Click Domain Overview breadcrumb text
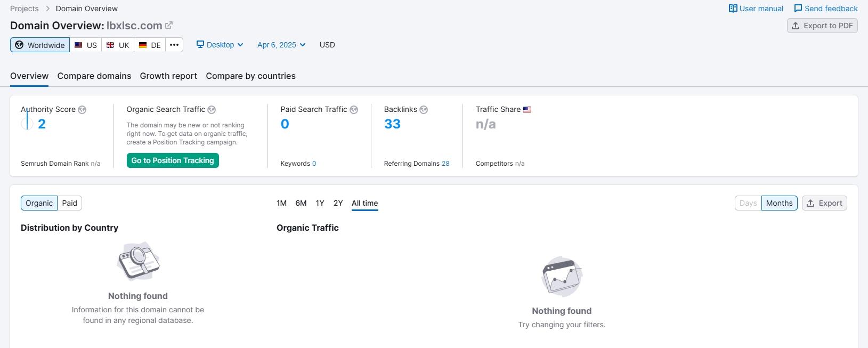The width and height of the screenshot is (868, 348). tap(87, 9)
